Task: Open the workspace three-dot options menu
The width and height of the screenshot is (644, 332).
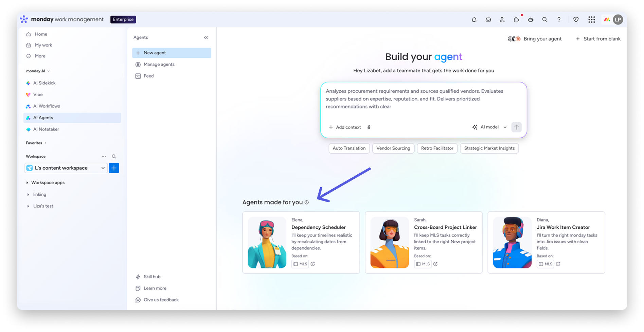Action: point(104,156)
